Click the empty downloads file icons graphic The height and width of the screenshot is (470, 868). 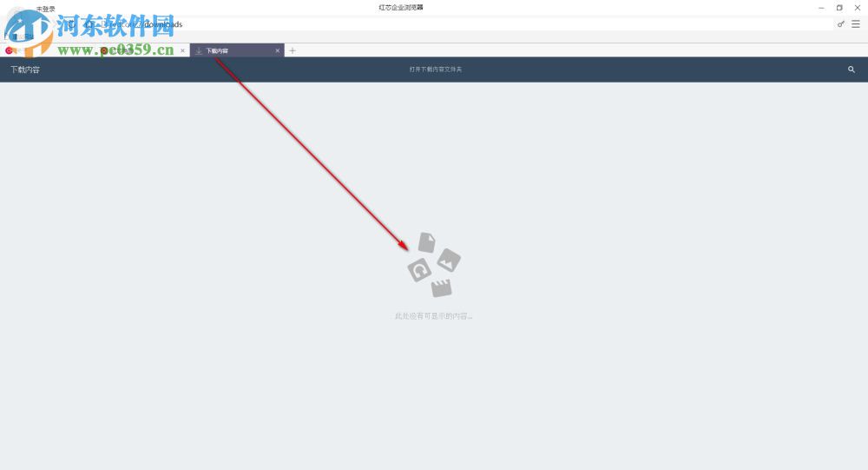point(434,265)
